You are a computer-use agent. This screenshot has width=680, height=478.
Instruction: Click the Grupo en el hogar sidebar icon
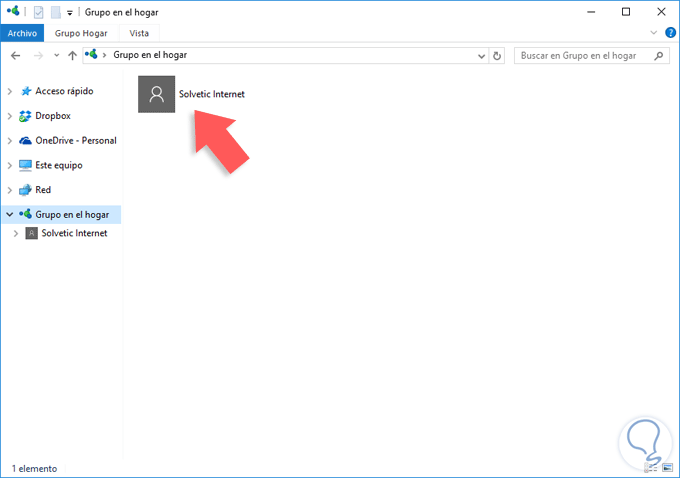pyautogui.click(x=25, y=214)
